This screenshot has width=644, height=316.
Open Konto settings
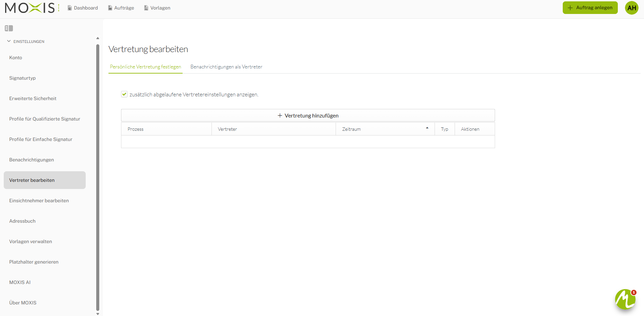point(45,58)
